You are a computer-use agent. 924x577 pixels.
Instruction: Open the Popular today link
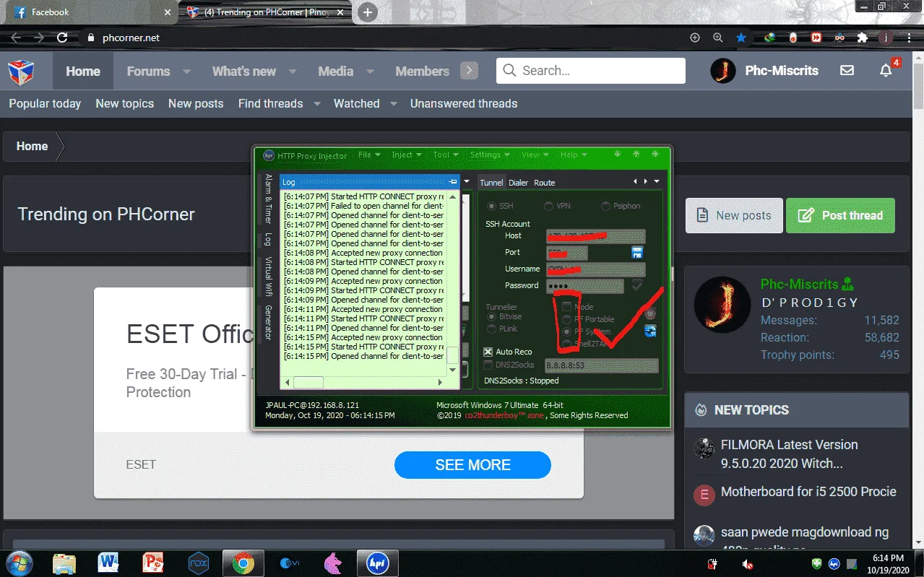click(45, 103)
